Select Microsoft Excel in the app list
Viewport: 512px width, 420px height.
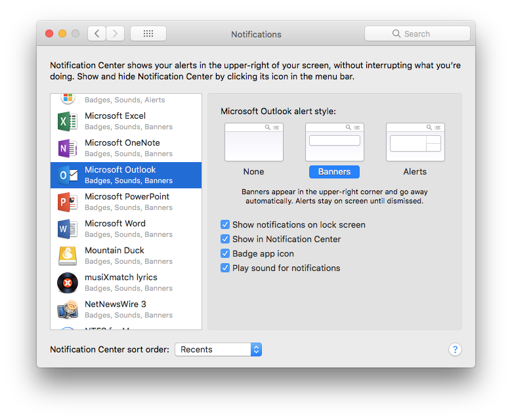coord(126,121)
